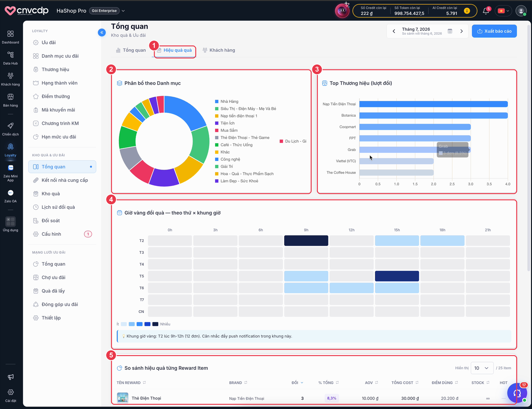Screen dimensions: 532x409
Task: Open Lịch sử đổi quà link
Action: (x=62, y=207)
